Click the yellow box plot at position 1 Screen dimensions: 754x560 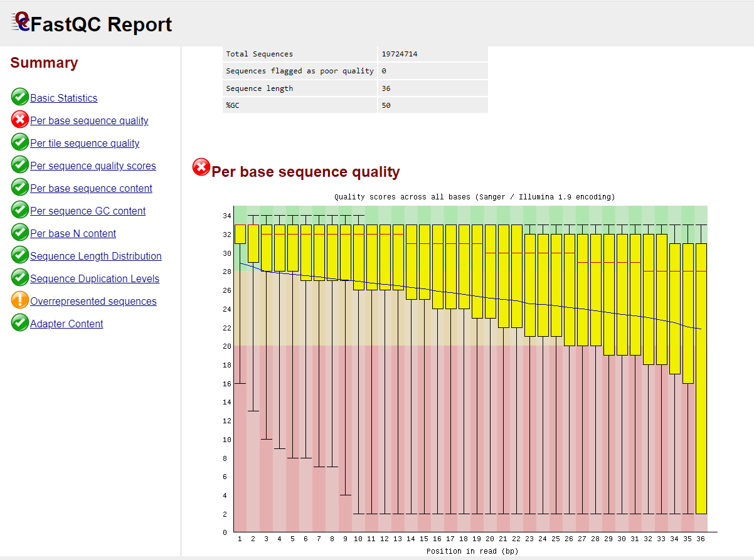coord(240,234)
